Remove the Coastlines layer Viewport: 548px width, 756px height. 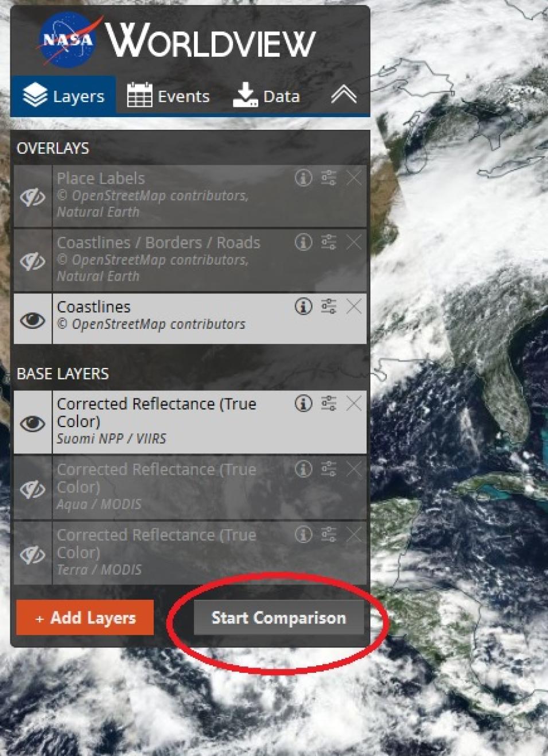tap(354, 307)
